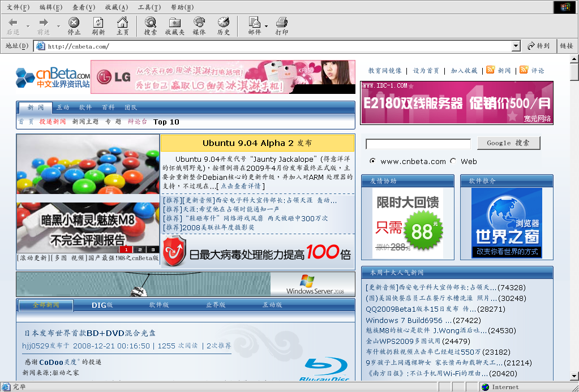Click the 世界之窗 browser ad thumbnail
Image resolution: width=579 pixels, height=392 pixels.
click(x=507, y=223)
